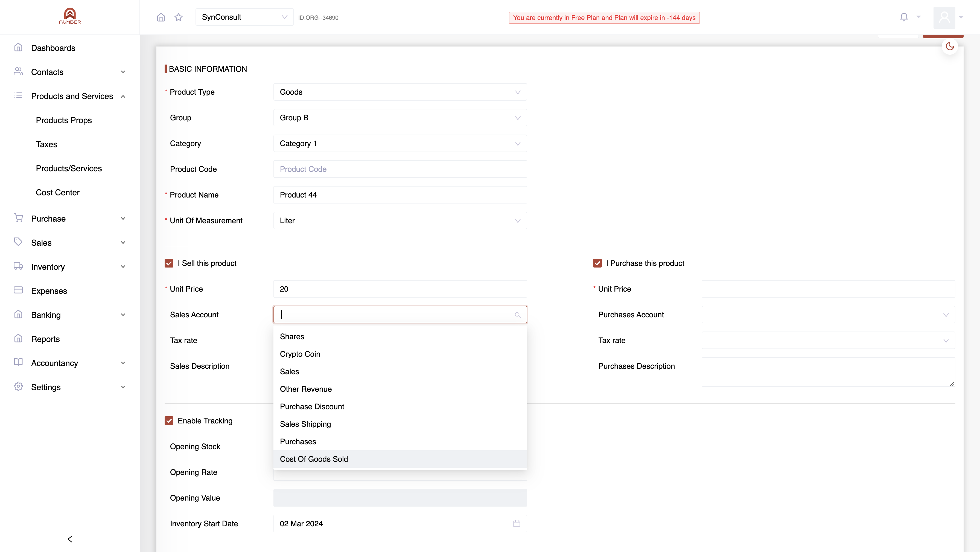The height and width of the screenshot is (552, 980).
Task: Toggle dark mode with the moon icon
Action: coord(950,47)
